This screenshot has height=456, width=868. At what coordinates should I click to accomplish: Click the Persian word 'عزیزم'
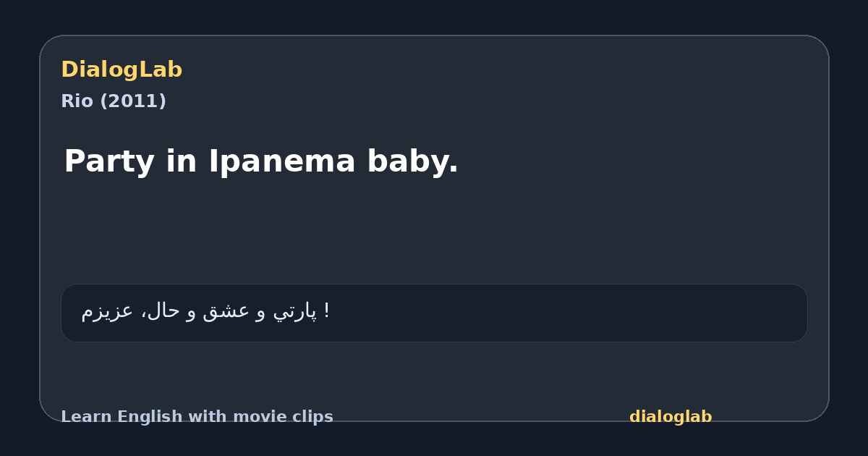(107, 311)
